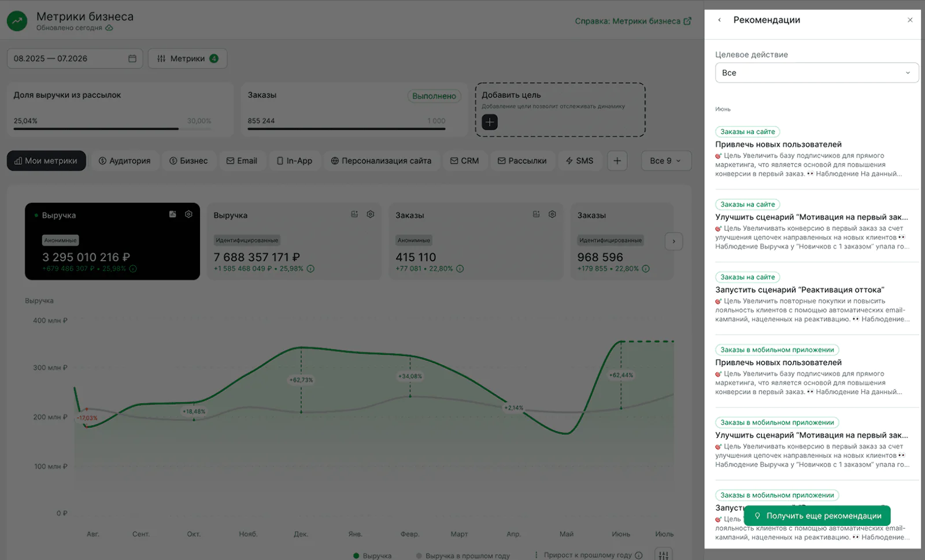Viewport: 925px width, 560px height.
Task: Click Получить еще рекомендации button
Action: pyautogui.click(x=817, y=516)
